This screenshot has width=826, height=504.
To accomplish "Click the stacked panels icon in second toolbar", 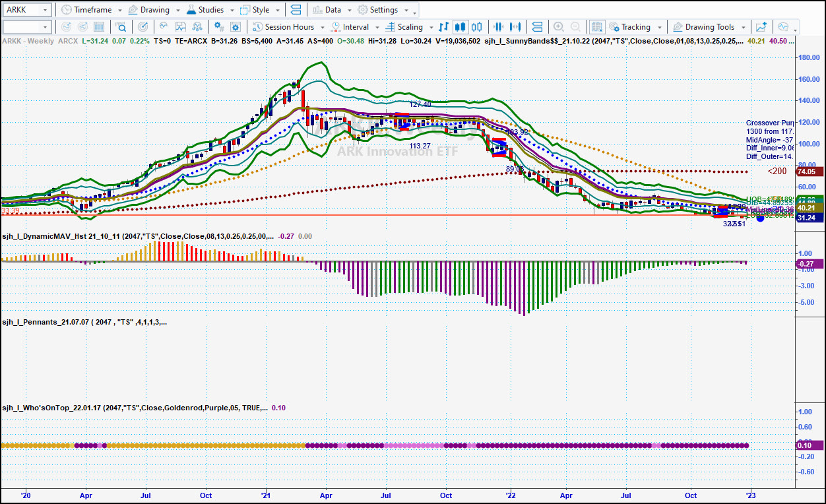I will pyautogui.click(x=537, y=27).
